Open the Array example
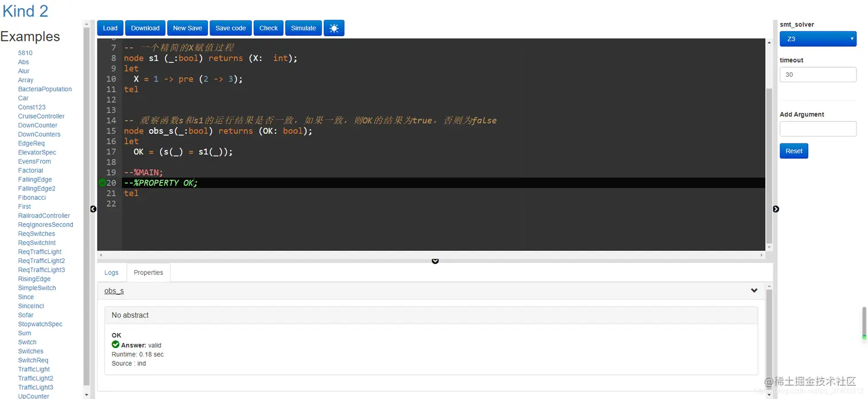 click(x=26, y=80)
